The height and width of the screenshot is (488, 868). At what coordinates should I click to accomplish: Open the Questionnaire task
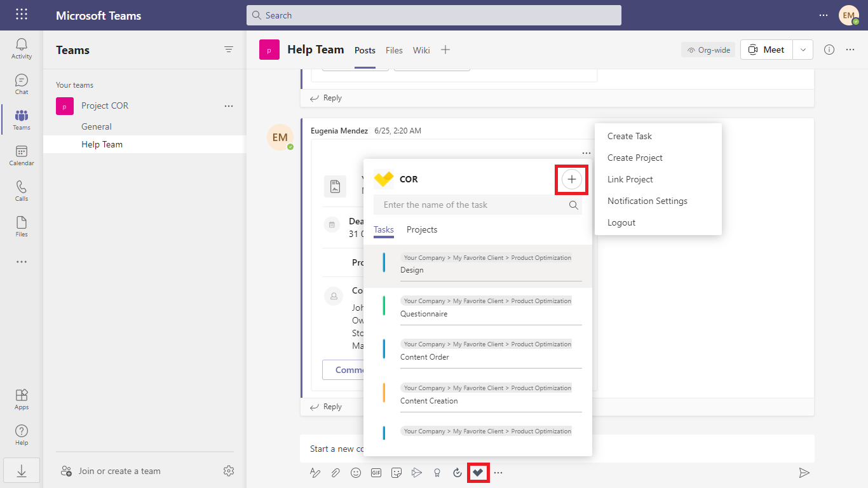(478, 309)
